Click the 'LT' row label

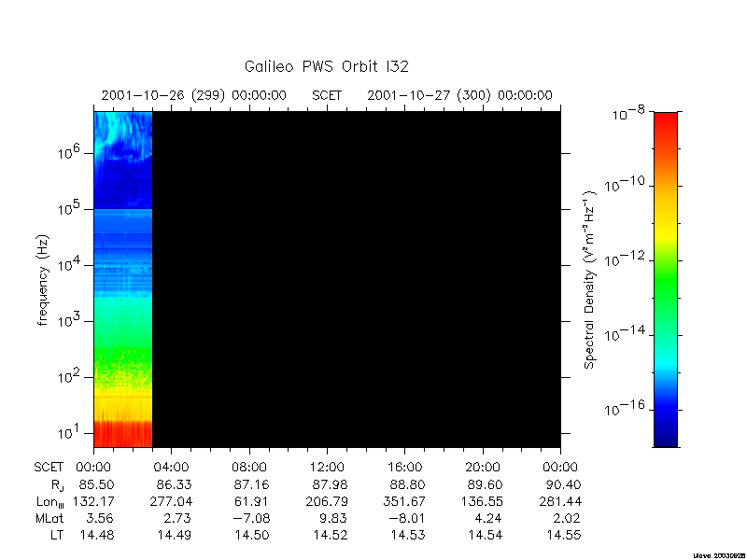click(x=57, y=535)
